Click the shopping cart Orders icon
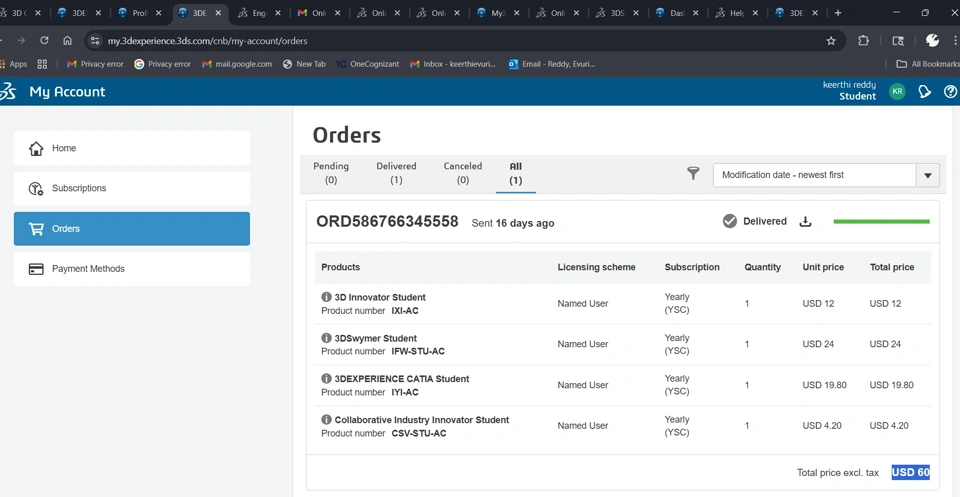This screenshot has height=497, width=960. click(x=36, y=229)
